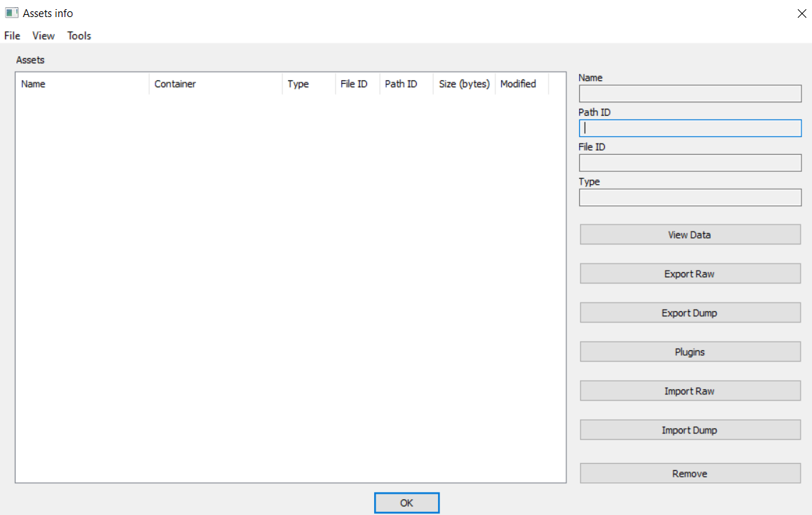Image resolution: width=812 pixels, height=515 pixels.
Task: Click the Import Dump button
Action: [x=689, y=429]
